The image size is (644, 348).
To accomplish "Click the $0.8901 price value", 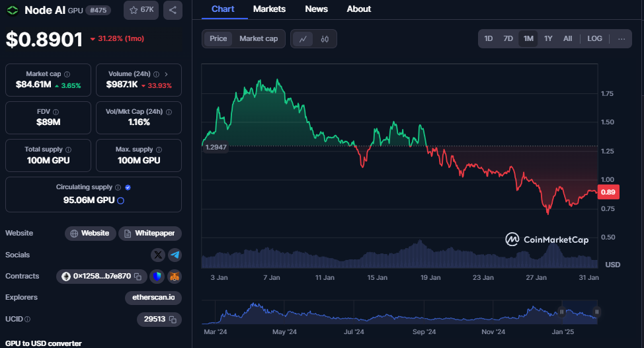I will pos(44,40).
